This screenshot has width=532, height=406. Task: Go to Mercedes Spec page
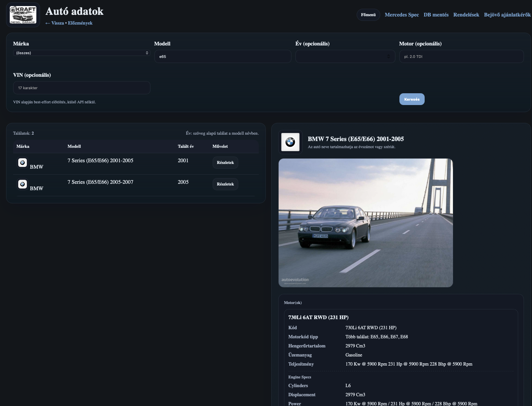402,15
